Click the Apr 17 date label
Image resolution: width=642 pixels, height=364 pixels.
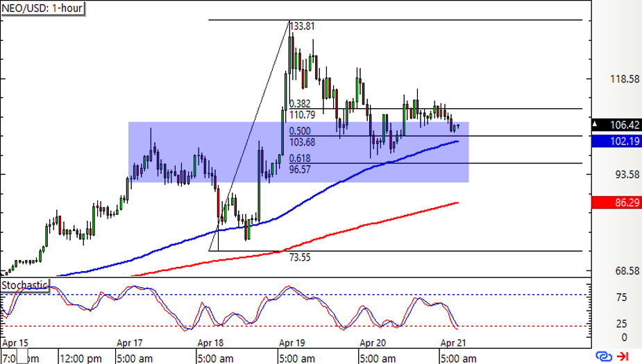click(130, 343)
